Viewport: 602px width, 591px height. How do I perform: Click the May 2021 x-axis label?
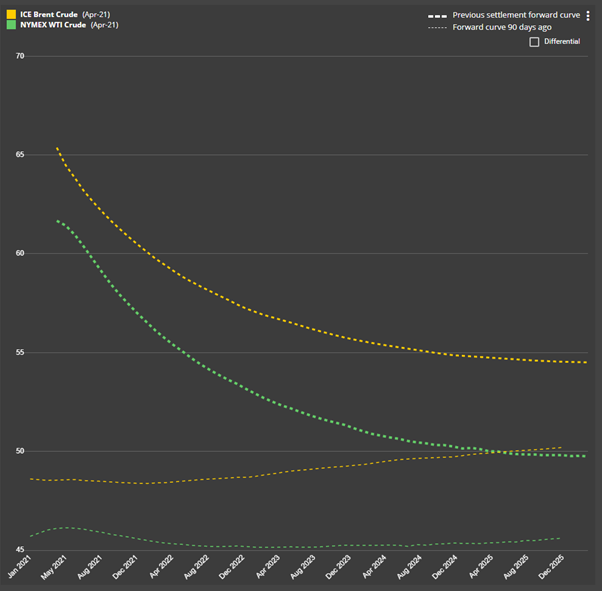54,567
